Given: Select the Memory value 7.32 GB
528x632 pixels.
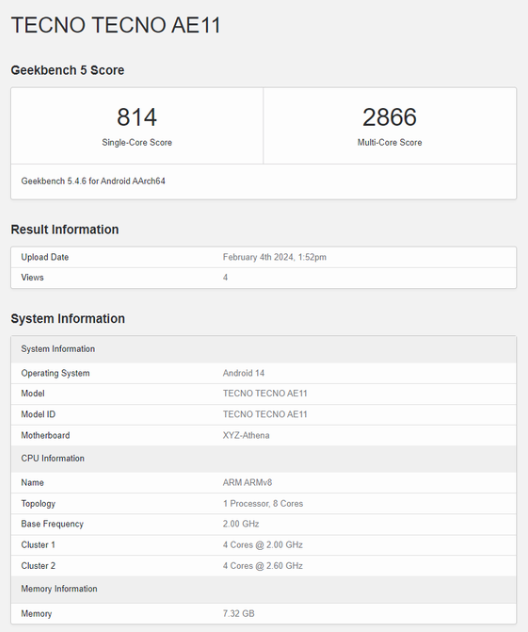Looking at the screenshot, I should pyautogui.click(x=238, y=613).
